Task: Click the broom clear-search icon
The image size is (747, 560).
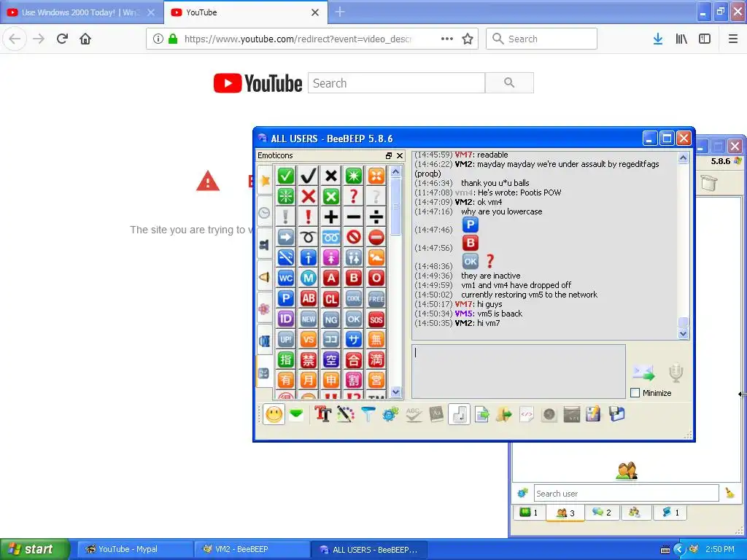Action: [x=729, y=494]
